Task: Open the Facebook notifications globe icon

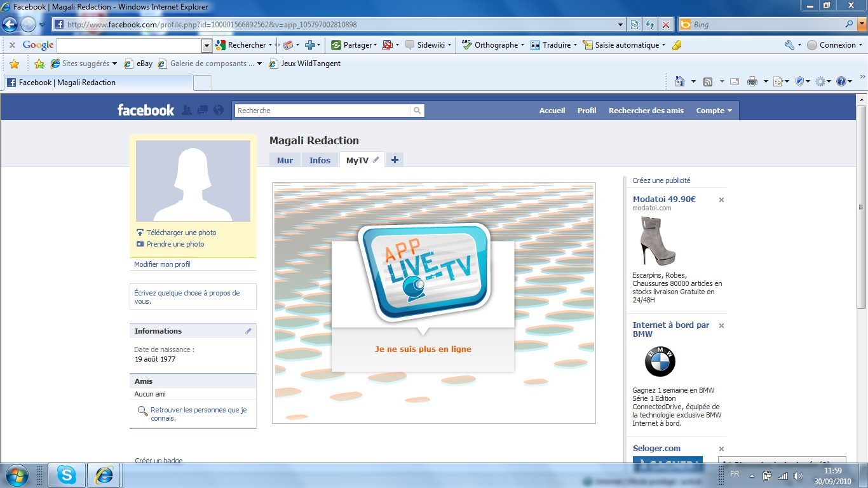Action: coord(219,110)
